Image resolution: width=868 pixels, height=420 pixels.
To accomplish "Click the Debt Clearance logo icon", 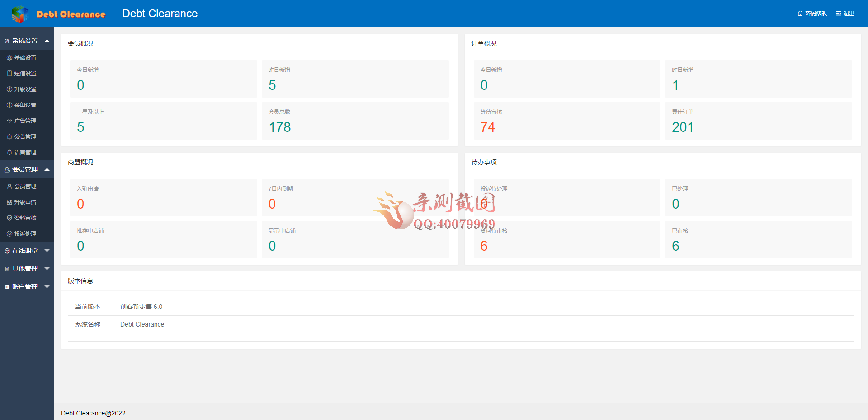I will tap(19, 14).
